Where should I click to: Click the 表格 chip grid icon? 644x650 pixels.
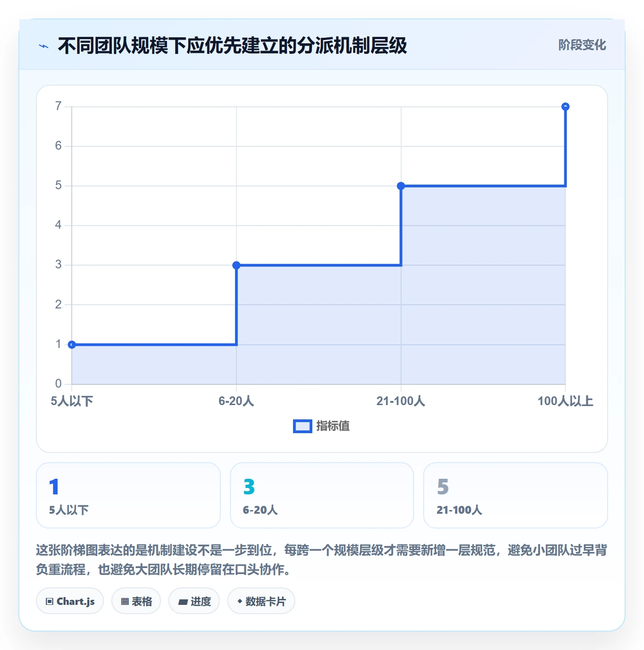click(x=125, y=601)
